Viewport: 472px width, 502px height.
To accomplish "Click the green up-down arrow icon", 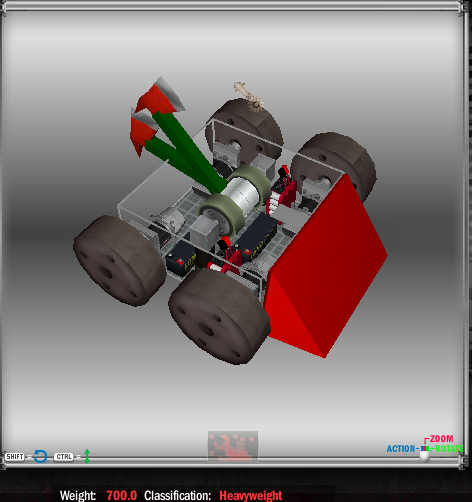I will coord(87,456).
